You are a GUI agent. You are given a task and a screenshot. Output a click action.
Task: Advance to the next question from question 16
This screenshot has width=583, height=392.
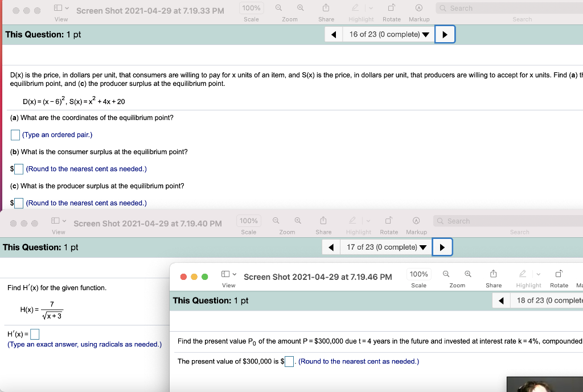click(445, 34)
